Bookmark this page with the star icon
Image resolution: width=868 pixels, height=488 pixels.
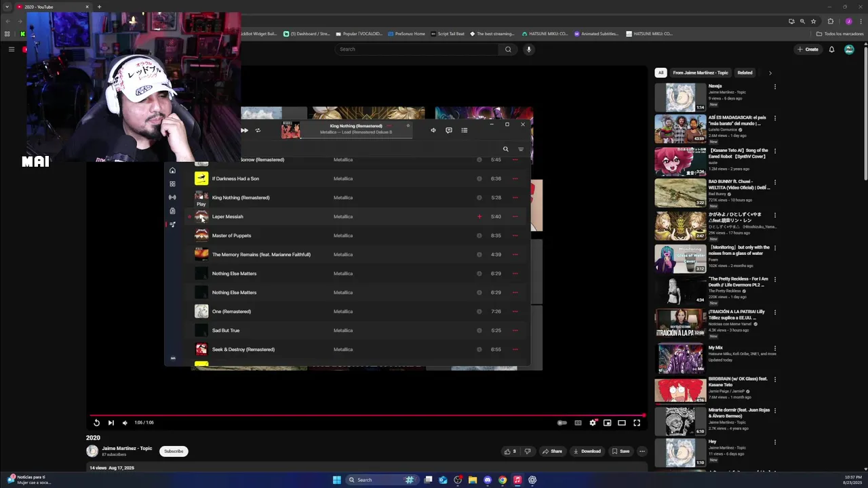pos(814,21)
